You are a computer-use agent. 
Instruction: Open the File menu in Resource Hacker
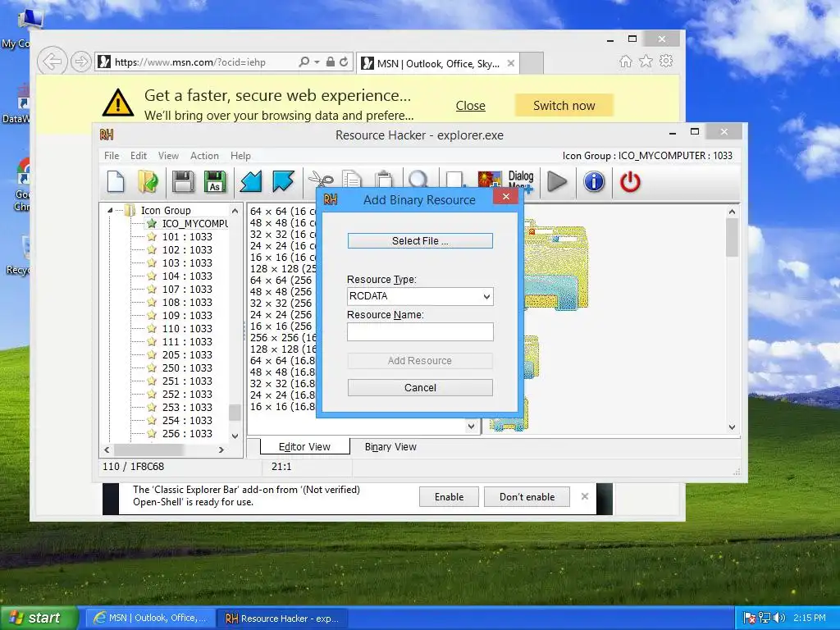pyautogui.click(x=112, y=155)
